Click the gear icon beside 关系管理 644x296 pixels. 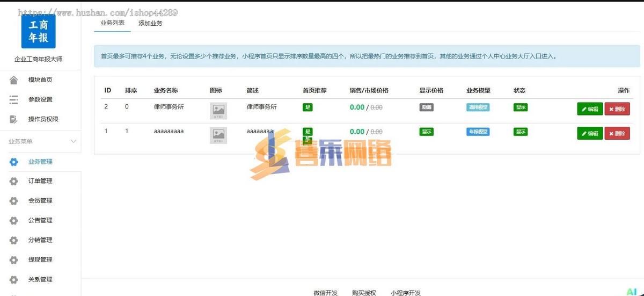coord(14,280)
